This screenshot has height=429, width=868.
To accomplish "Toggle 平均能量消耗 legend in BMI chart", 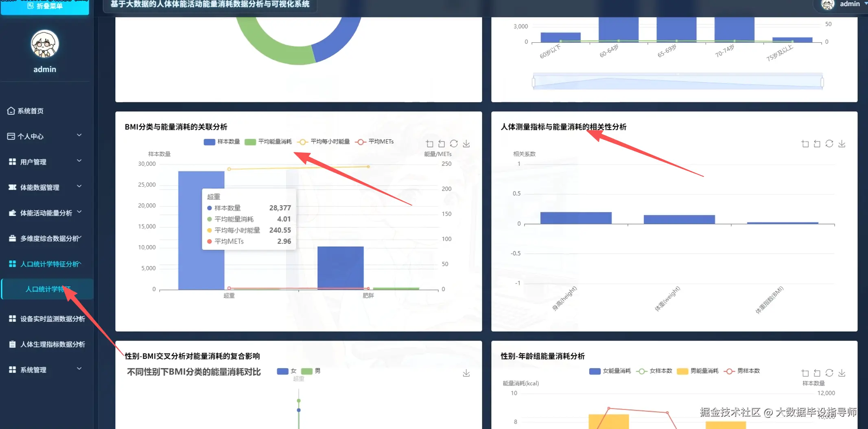I will [268, 142].
